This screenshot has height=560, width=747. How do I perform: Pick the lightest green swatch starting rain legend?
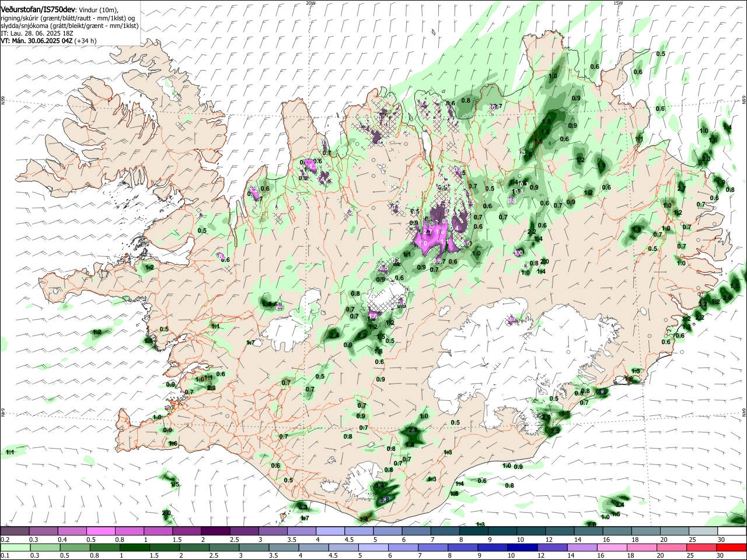point(15,547)
